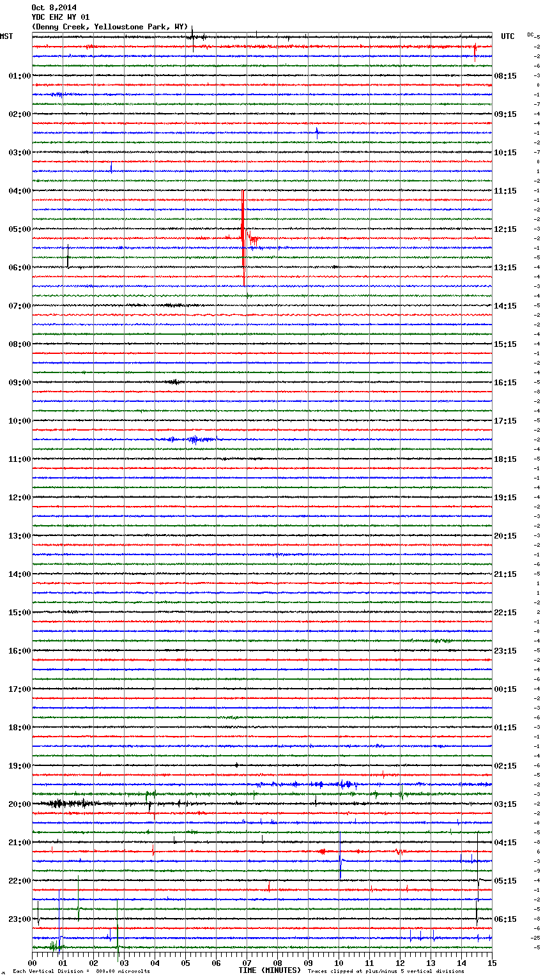Select the 12:00 MST row label

click(x=20, y=498)
